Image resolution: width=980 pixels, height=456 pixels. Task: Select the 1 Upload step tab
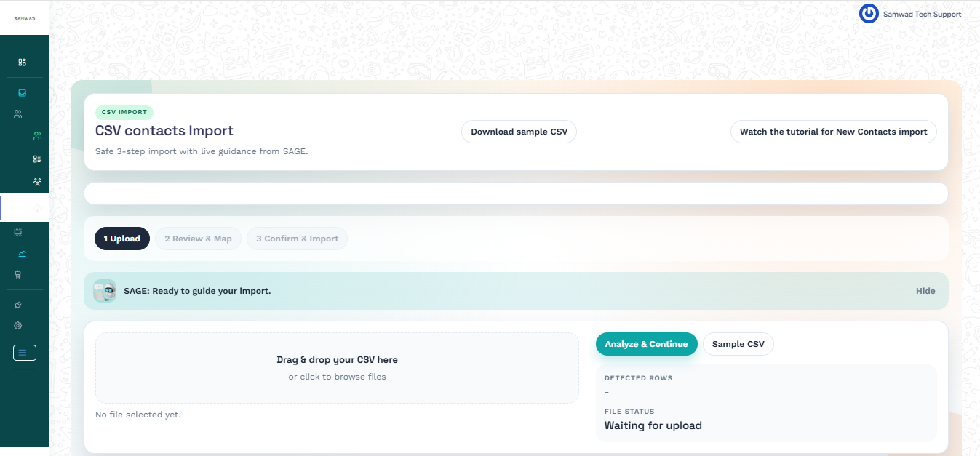pyautogui.click(x=121, y=239)
